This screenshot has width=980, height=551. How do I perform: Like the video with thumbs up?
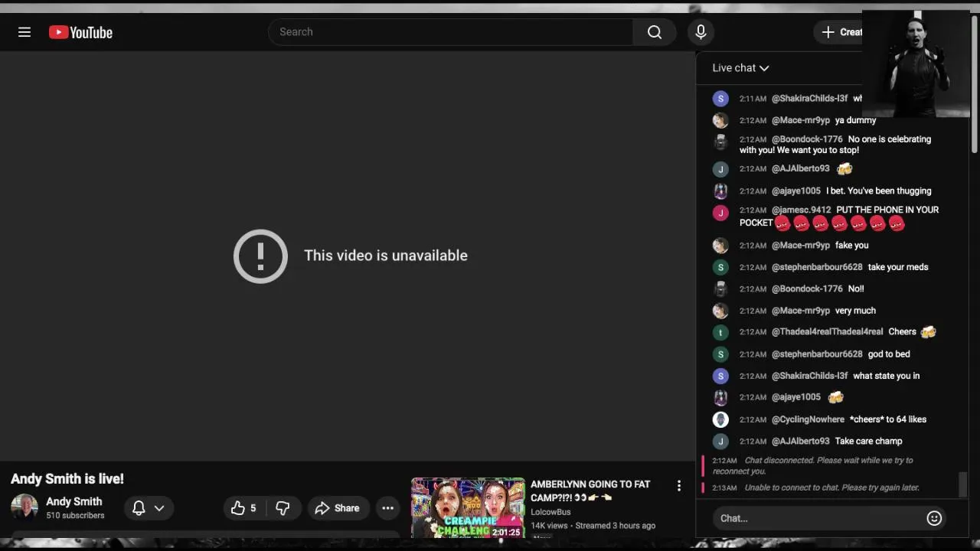[245, 508]
